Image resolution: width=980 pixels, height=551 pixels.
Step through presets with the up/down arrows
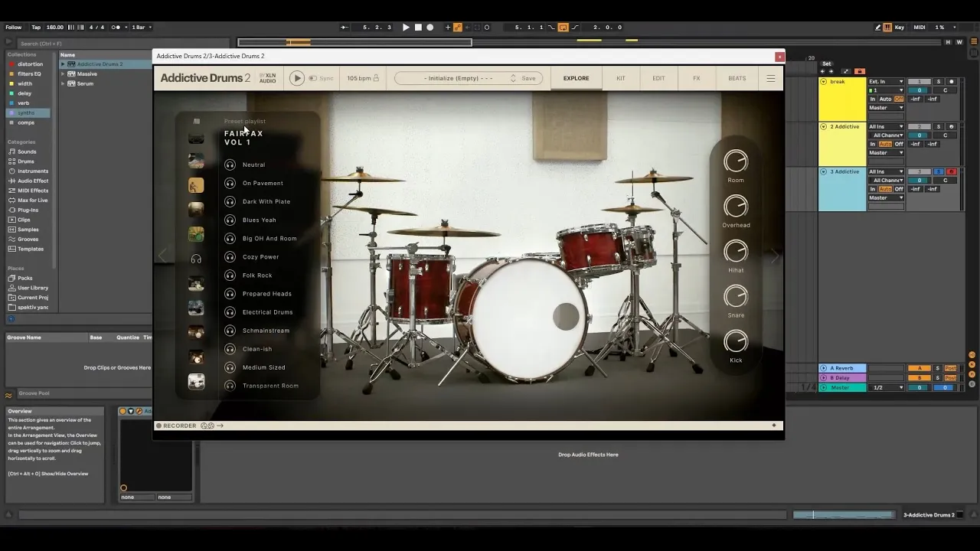[x=513, y=78]
